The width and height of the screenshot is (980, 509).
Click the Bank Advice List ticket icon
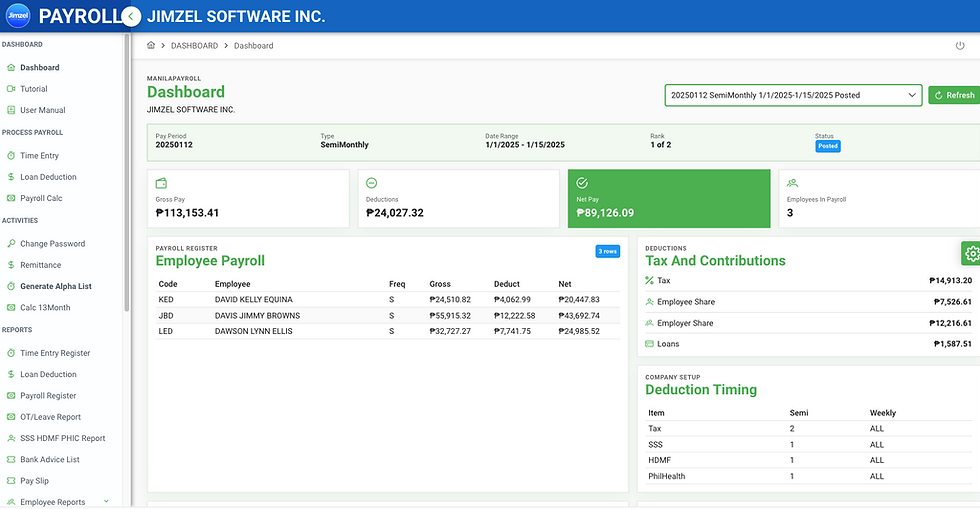[x=11, y=460]
